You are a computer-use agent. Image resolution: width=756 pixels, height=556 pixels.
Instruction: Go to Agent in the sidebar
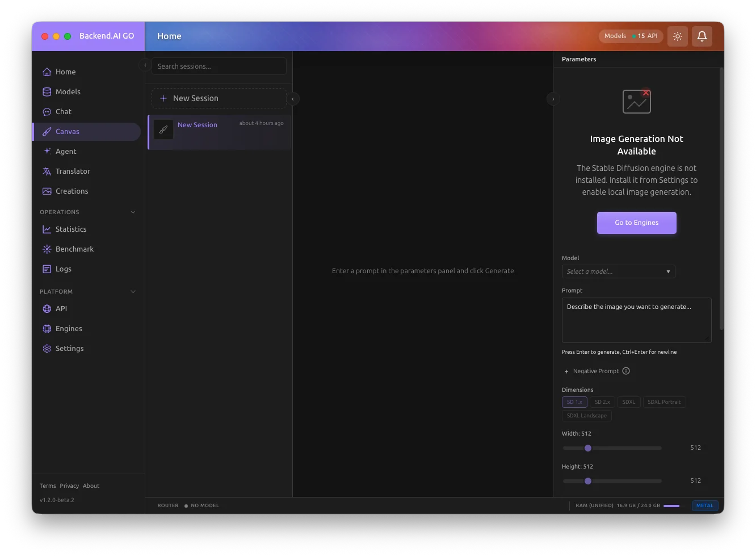66,152
